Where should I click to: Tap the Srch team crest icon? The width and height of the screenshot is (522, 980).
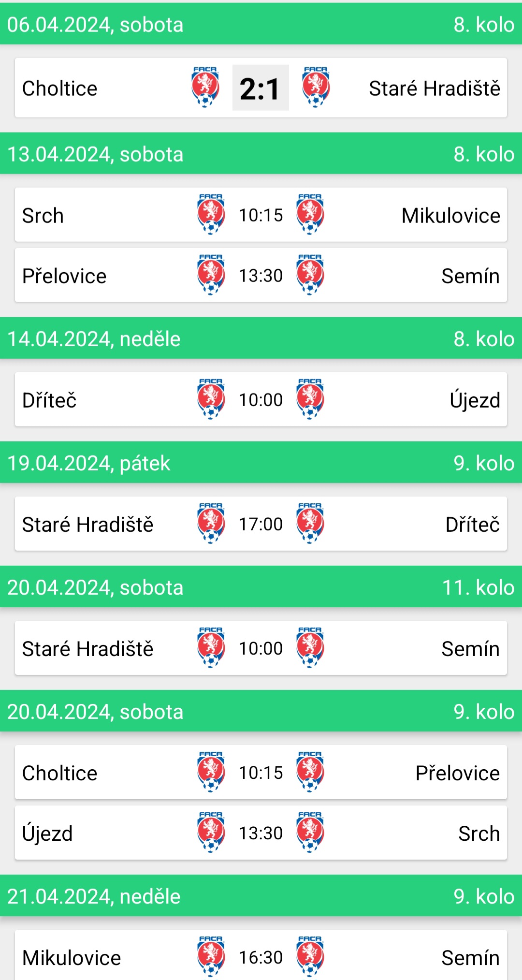pos(211,214)
